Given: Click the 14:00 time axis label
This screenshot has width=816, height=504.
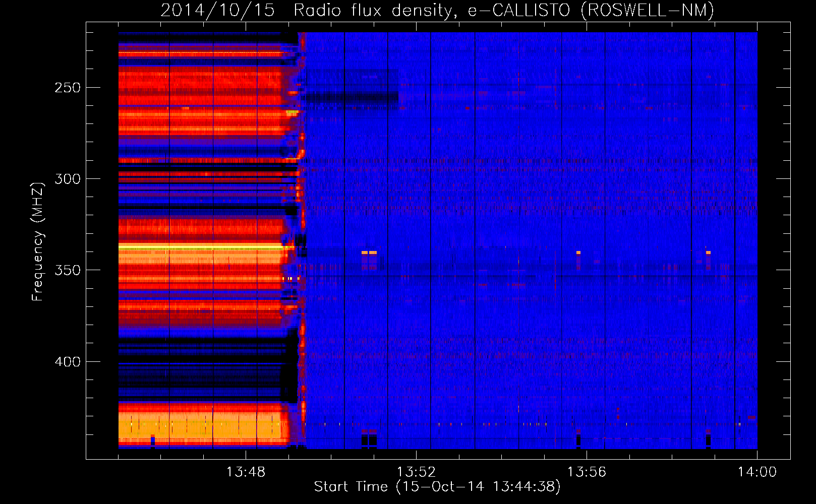Looking at the screenshot, I should tap(757, 472).
